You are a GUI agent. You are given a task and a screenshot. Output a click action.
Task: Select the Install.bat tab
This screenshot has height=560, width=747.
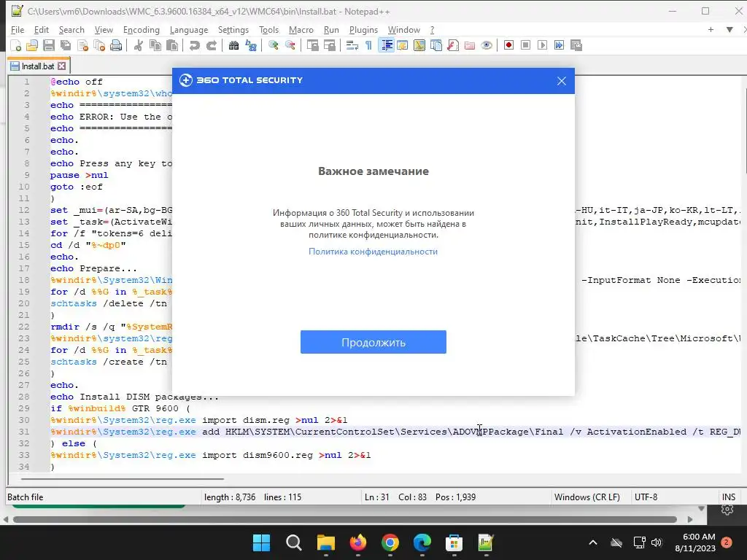[38, 66]
